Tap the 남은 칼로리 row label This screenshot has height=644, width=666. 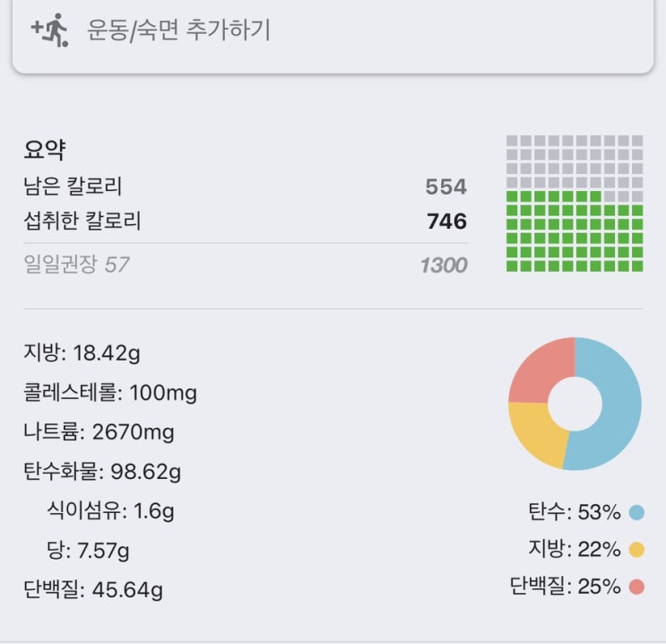coord(74,187)
